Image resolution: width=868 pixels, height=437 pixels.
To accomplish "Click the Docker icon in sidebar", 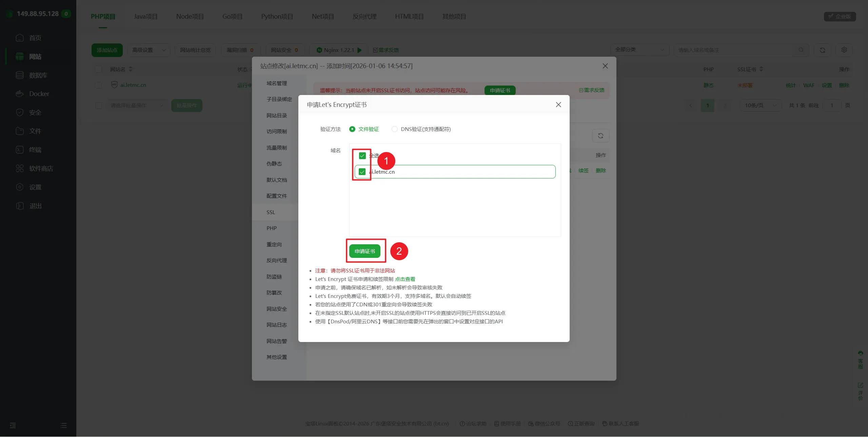I will click(x=20, y=94).
